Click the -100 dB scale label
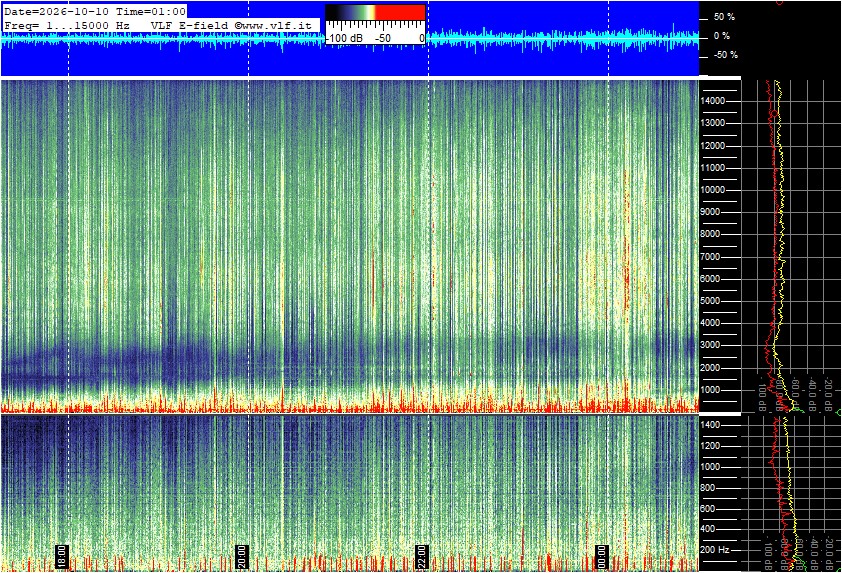Image resolution: width=842 pixels, height=573 pixels. (345, 39)
